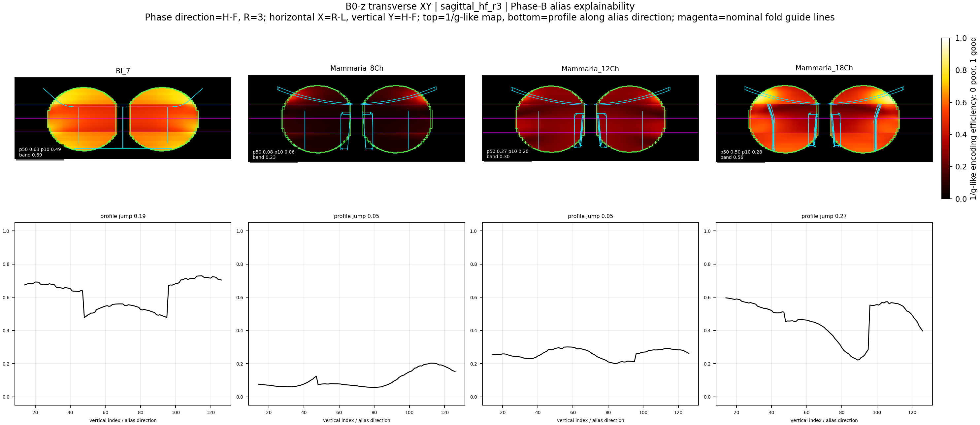This screenshot has width=980, height=425.
Task: Select the Mammaria_18Ch efficiency map
Action: [824, 118]
